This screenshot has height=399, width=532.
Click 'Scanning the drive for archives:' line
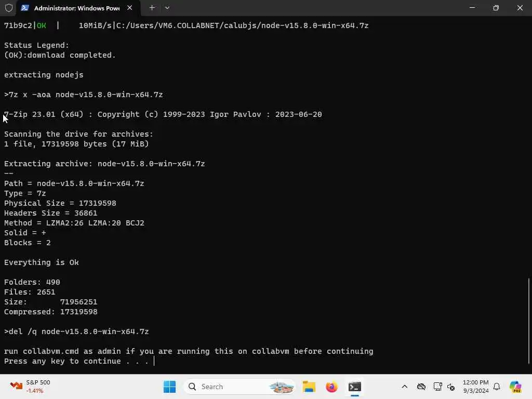(79, 134)
